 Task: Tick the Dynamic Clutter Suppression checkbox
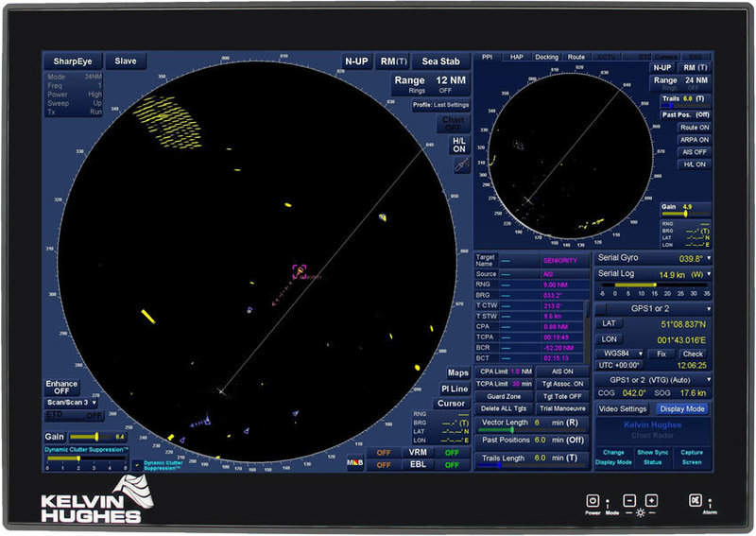click(137, 464)
